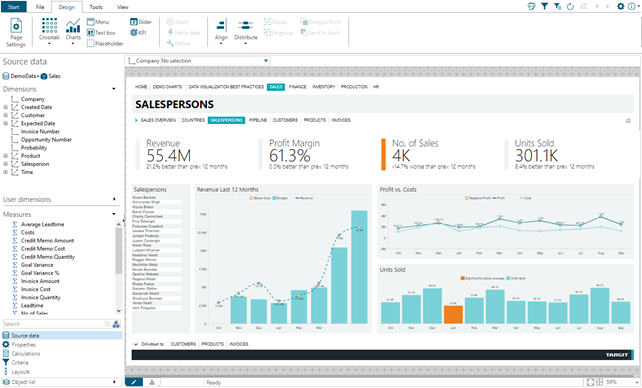Open the settings gear in title bar

point(621,7)
